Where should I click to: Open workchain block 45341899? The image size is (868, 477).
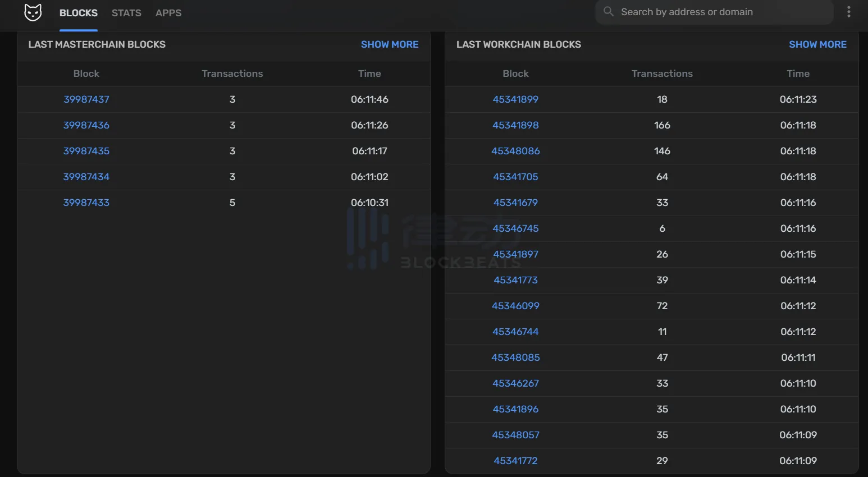(515, 99)
